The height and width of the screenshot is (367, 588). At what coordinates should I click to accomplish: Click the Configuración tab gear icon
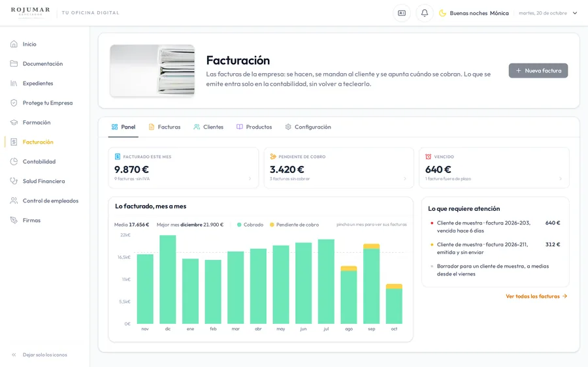pos(288,127)
